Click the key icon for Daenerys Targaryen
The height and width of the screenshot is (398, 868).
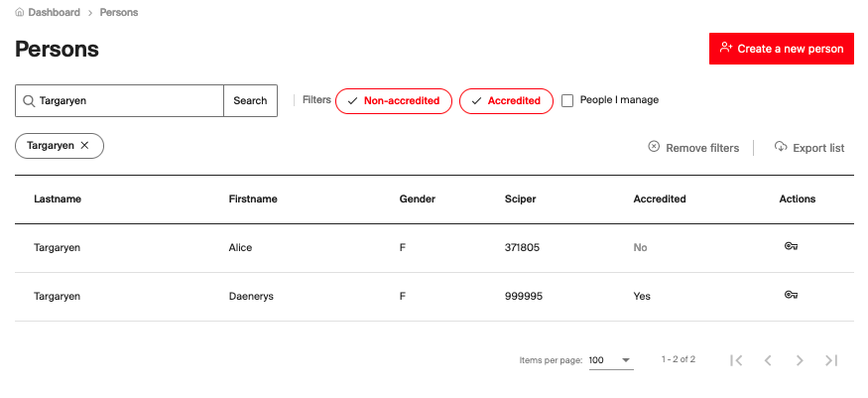coord(791,295)
